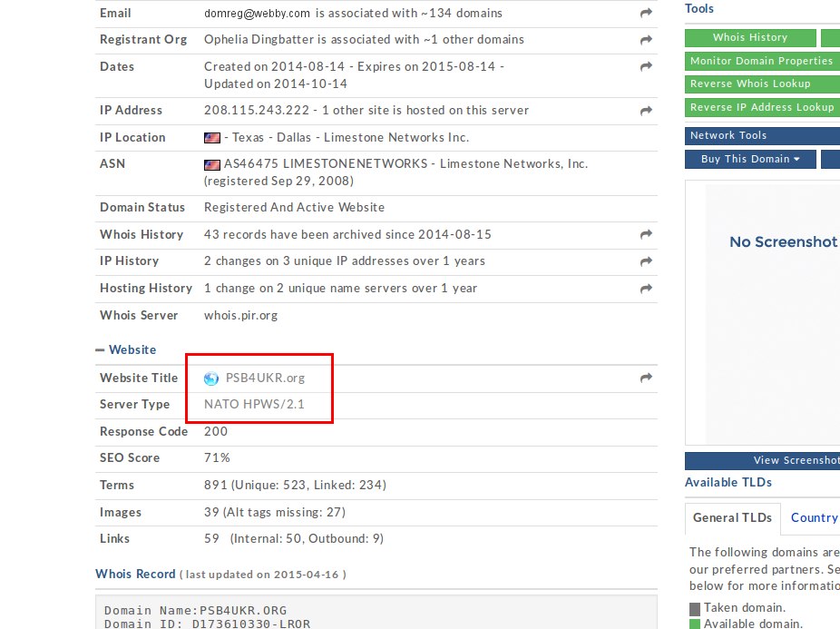Open the Buy This Domain dropdown

(x=750, y=159)
